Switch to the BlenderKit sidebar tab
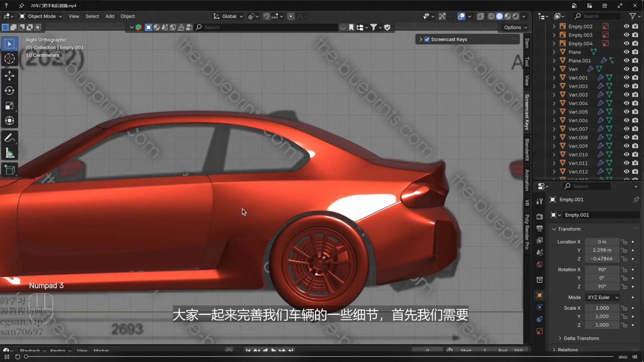 point(527,149)
